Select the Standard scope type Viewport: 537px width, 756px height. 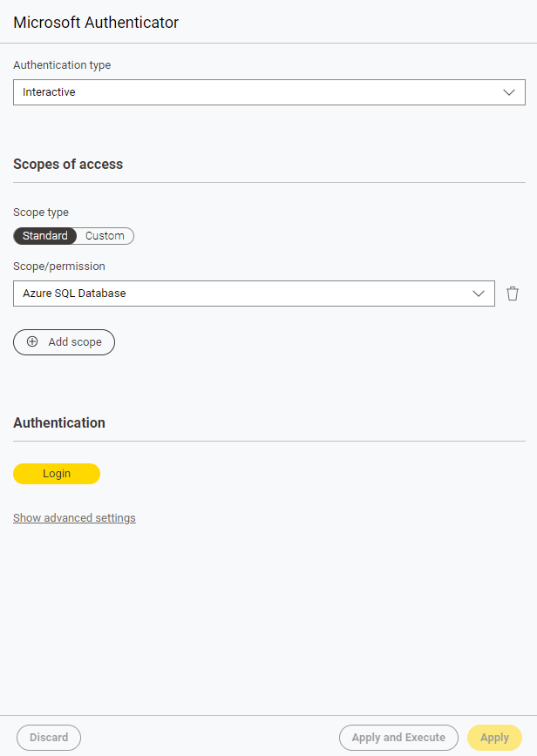45,236
